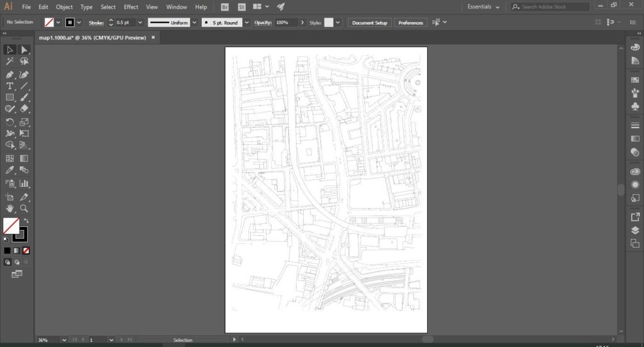The image size is (644, 347).
Task: Open the Swatches panel
Action: [635, 80]
